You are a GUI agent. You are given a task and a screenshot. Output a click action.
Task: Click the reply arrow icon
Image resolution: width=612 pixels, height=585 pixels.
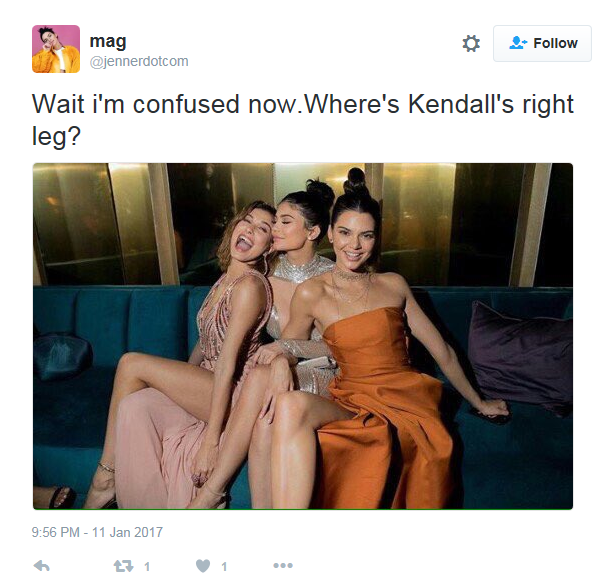click(41, 565)
